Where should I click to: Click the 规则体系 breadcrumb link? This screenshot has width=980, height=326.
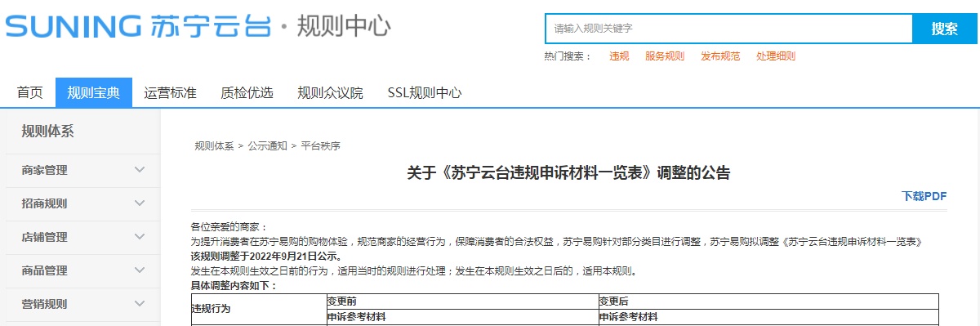[214, 146]
